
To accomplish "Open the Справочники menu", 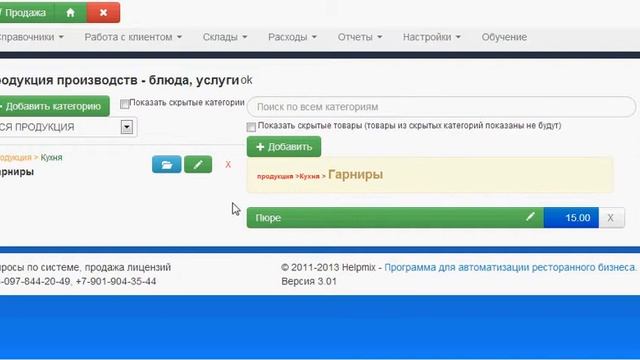I will coord(31,37).
